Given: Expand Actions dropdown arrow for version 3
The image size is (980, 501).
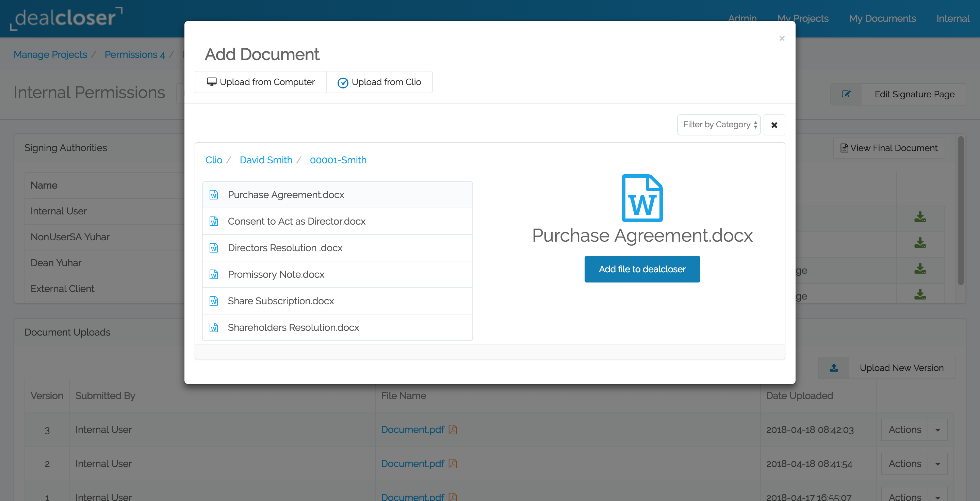Looking at the screenshot, I should [x=938, y=430].
